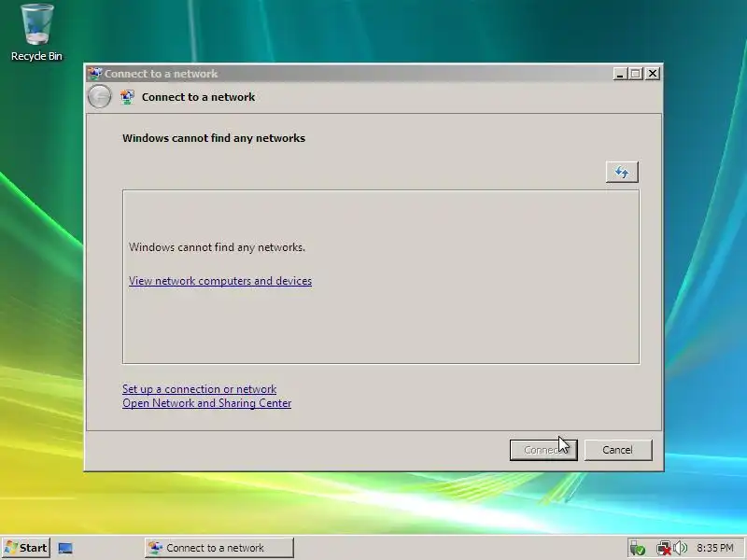
Task: Click 'Windows cannot find any networks.' list message
Action: (x=218, y=247)
